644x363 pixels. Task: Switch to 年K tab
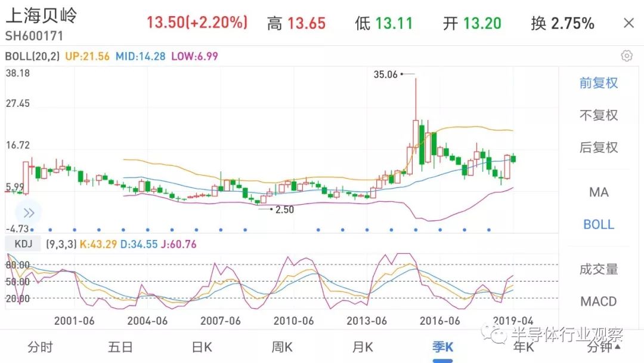[x=524, y=347]
